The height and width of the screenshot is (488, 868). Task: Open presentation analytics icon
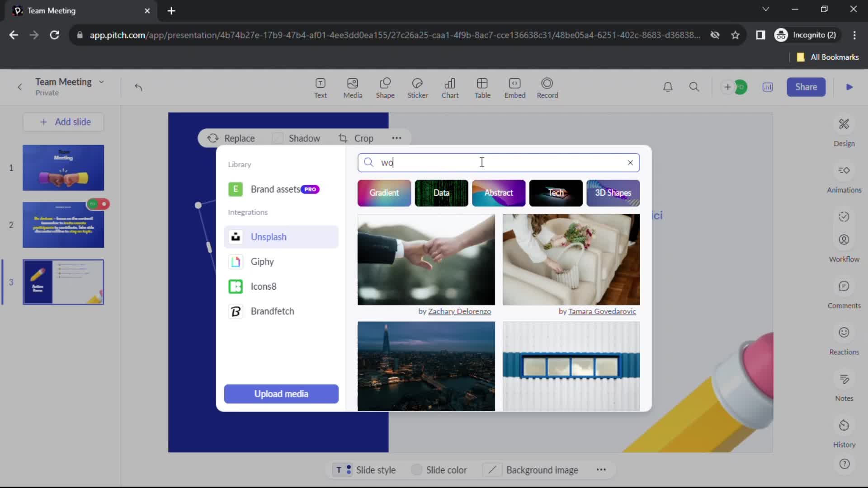click(768, 87)
